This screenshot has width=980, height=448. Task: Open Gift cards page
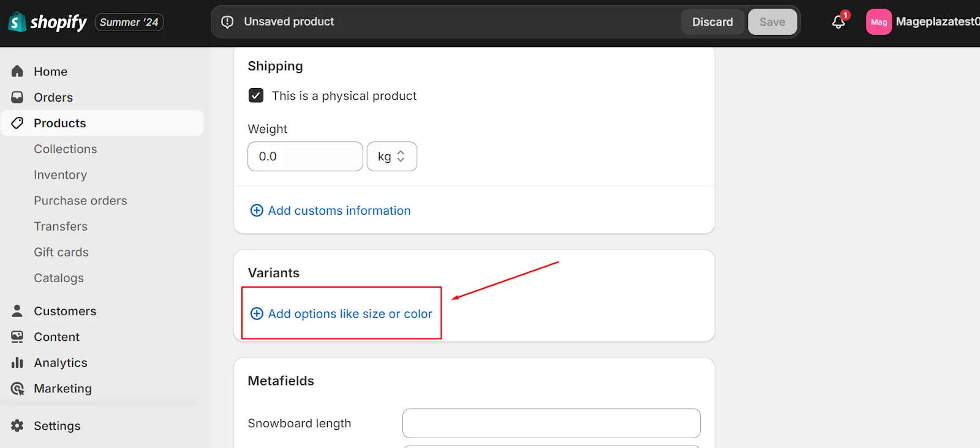click(61, 252)
